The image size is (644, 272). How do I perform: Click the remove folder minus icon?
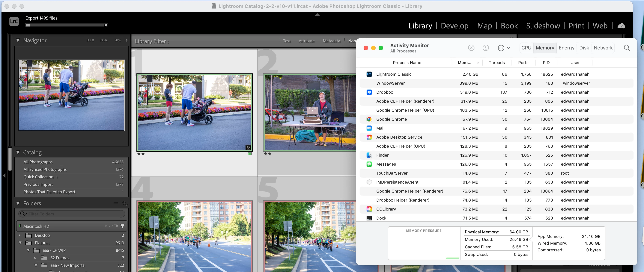pos(116,203)
